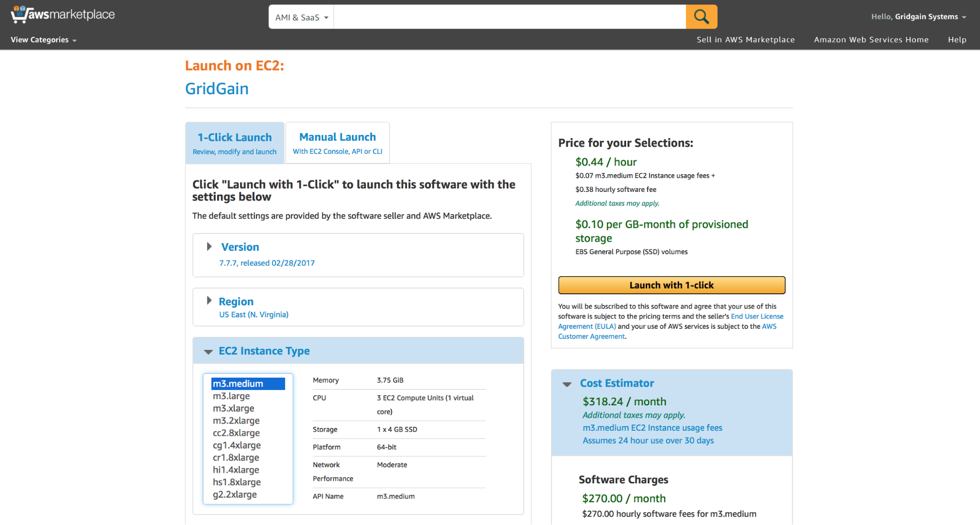980x525 pixels.
Task: Click the Launch with 1-click button
Action: pos(672,285)
